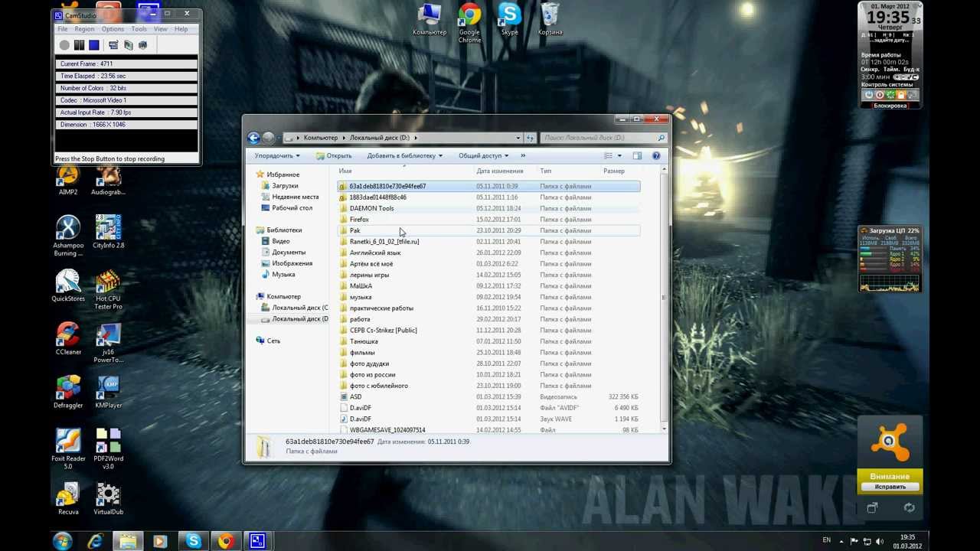The image size is (980, 551).
Task: Click the Открыть toolbar button
Action: (334, 156)
